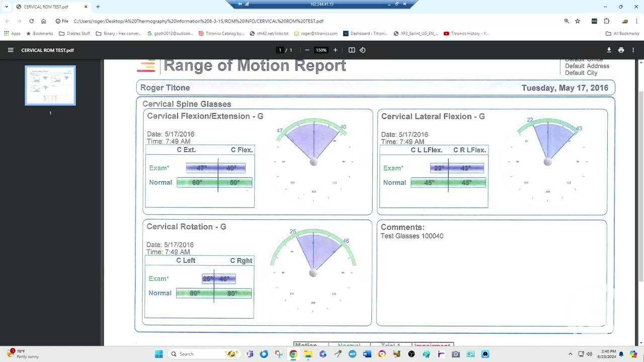Click the remote session bar IP address
Screen dimensions: 644x362
(x=322, y=4)
